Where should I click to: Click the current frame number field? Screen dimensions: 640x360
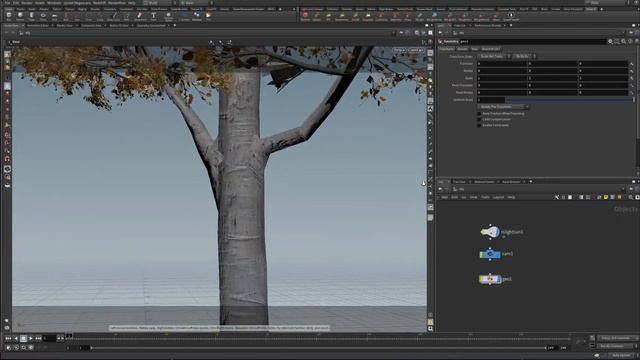point(49,338)
